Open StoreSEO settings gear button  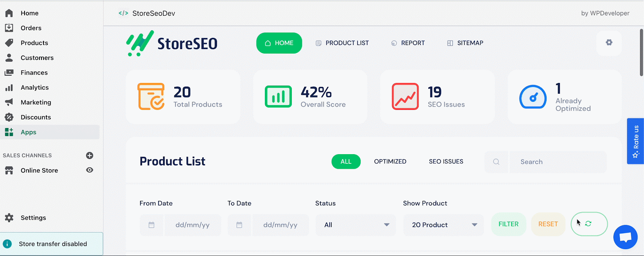coord(609,43)
